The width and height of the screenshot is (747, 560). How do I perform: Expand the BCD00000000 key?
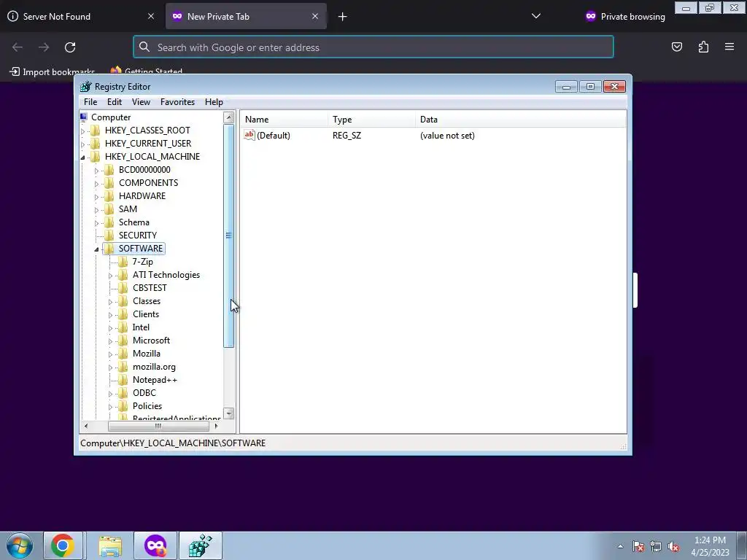[x=97, y=171]
